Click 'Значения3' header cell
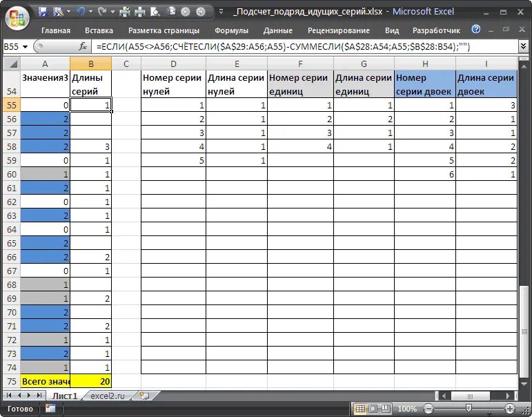Screen dimensions: 532x417 point(45,84)
